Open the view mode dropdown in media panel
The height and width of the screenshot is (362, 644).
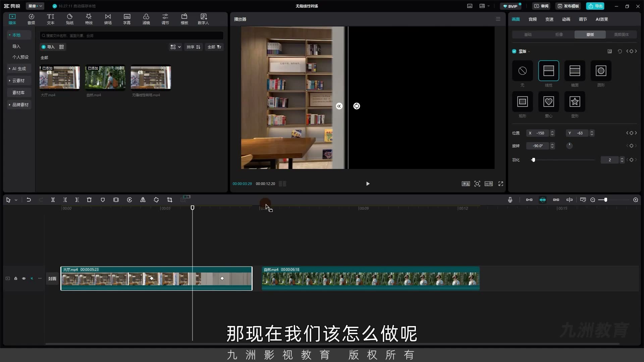(x=176, y=47)
